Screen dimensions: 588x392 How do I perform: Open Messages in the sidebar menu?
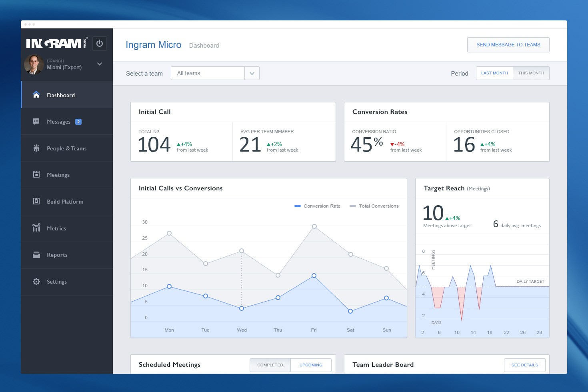[67, 122]
